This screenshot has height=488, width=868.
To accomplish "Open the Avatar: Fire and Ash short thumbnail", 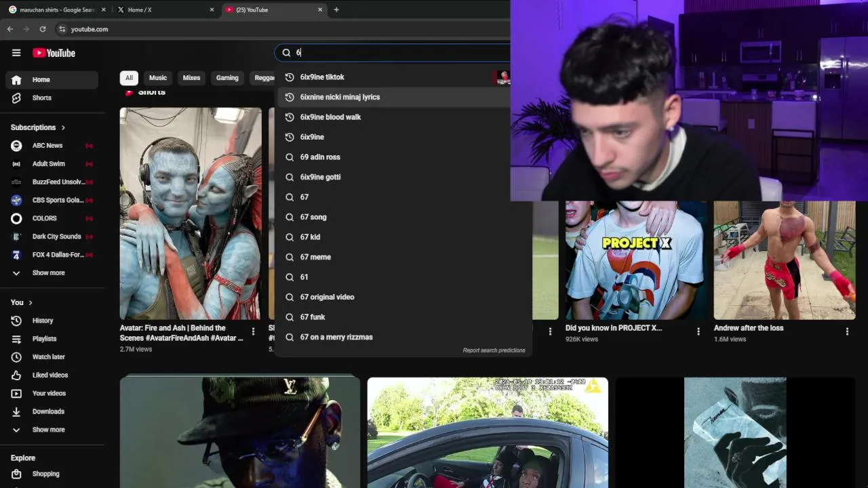I will 191,213.
